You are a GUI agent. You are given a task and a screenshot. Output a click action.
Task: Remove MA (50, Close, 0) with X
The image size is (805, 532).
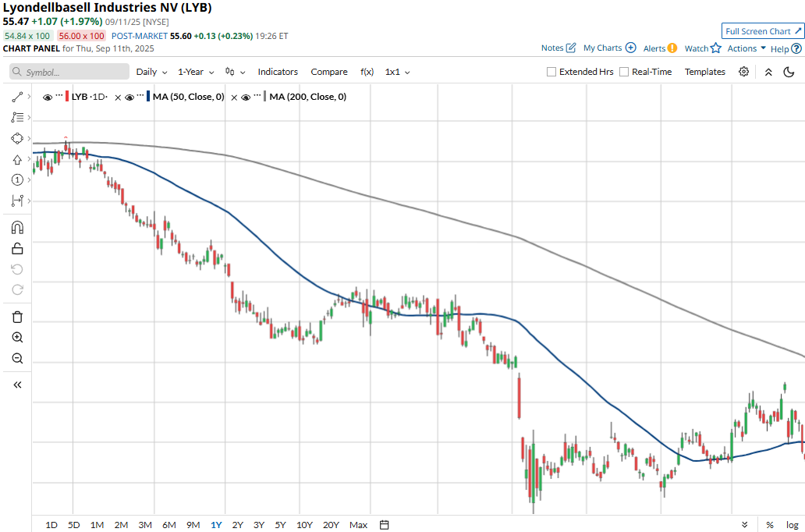234,97
